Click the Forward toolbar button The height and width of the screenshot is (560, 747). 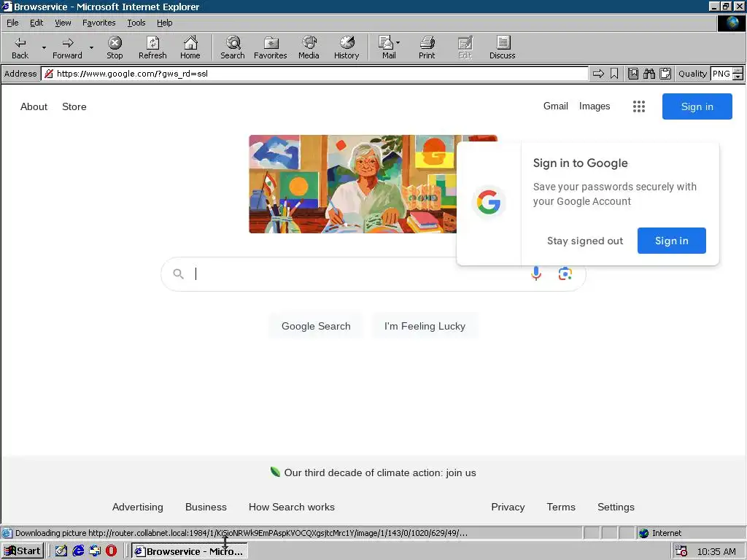coord(67,47)
